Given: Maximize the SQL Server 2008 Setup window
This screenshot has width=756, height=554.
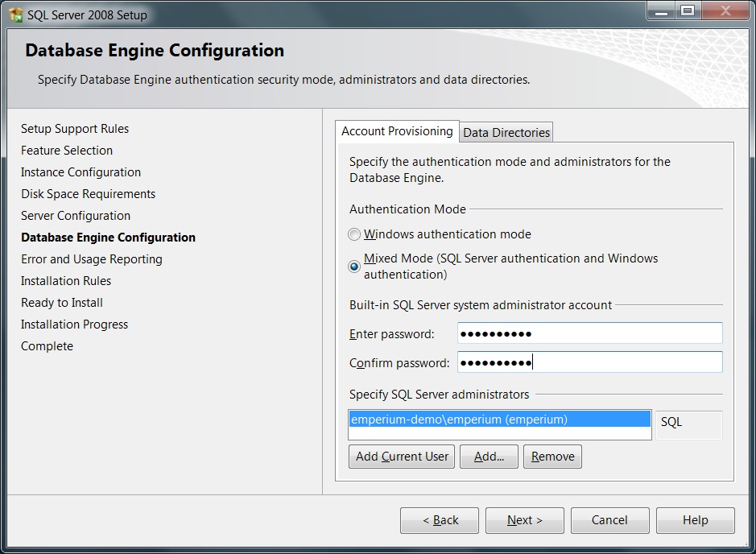Looking at the screenshot, I should [x=687, y=10].
